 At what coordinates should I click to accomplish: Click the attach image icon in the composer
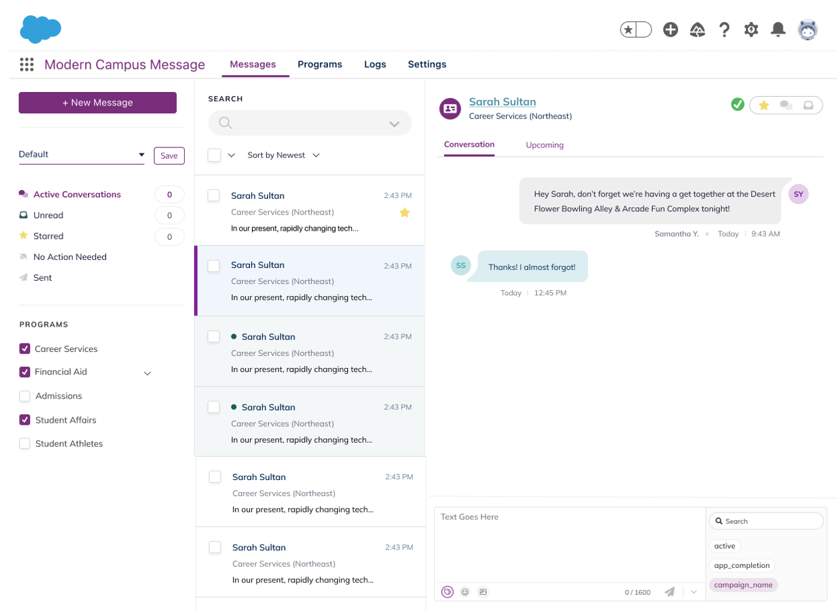click(483, 592)
